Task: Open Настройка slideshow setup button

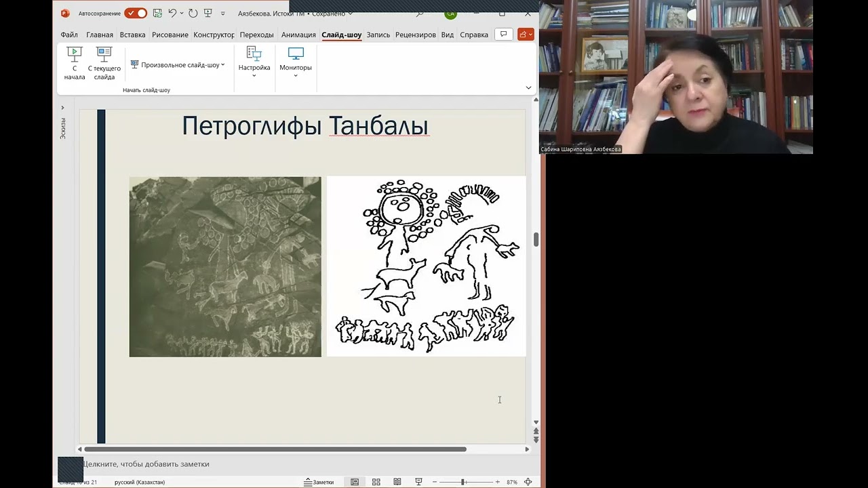Action: 254,62
